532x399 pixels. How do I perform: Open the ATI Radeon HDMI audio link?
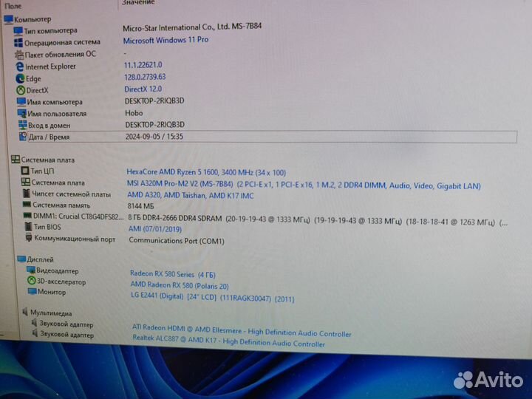coord(242,330)
